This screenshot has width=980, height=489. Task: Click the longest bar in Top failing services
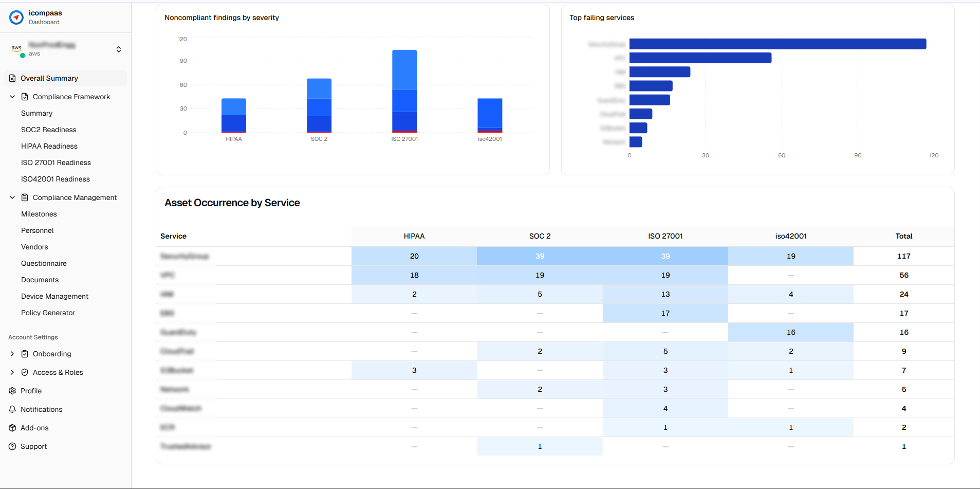coord(778,44)
